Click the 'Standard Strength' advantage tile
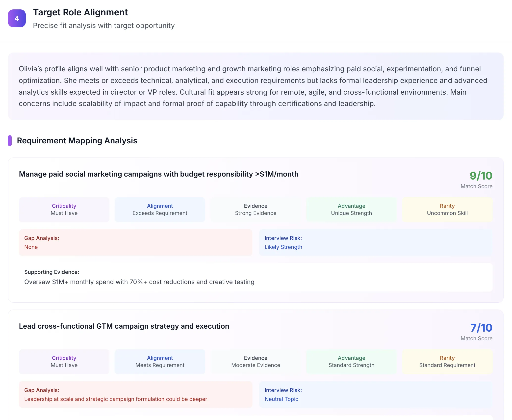Viewport: 512px width, 420px height. click(352, 362)
